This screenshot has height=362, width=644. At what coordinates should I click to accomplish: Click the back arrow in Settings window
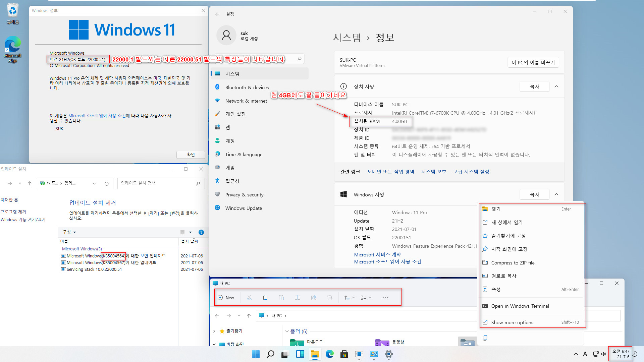(217, 14)
